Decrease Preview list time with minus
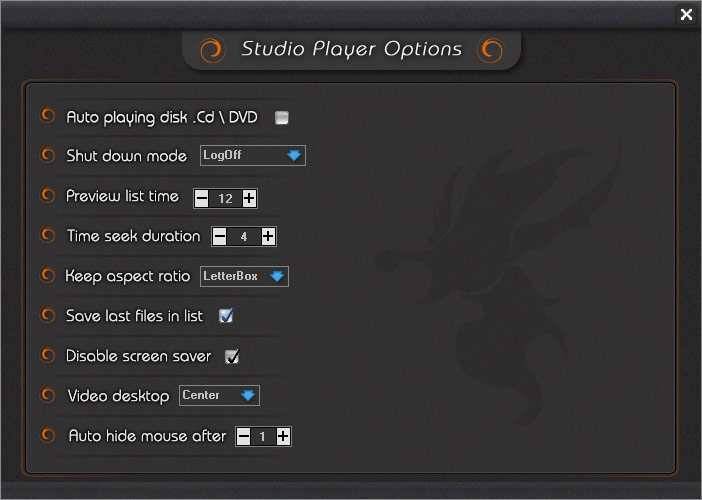Image resolution: width=702 pixels, height=500 pixels. [x=202, y=198]
